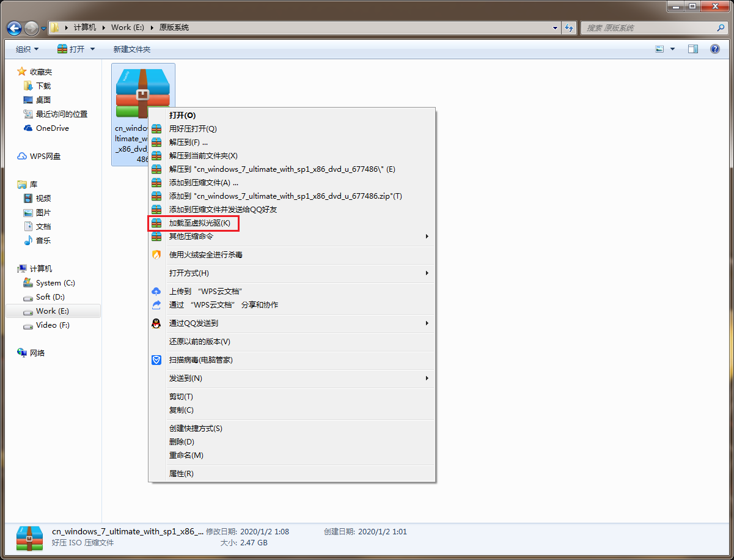Toggle the preview pane icon
734x560 pixels.
click(x=693, y=49)
